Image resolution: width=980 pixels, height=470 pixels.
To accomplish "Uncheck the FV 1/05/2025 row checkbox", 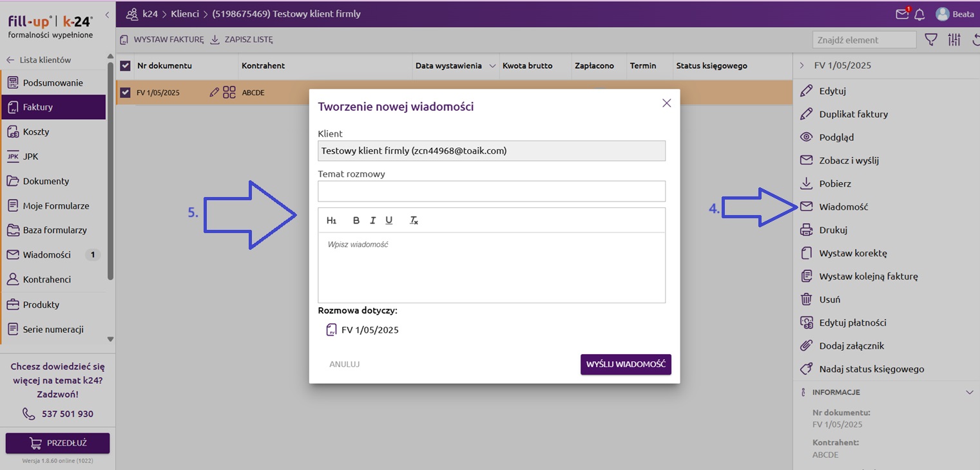I will tap(126, 93).
